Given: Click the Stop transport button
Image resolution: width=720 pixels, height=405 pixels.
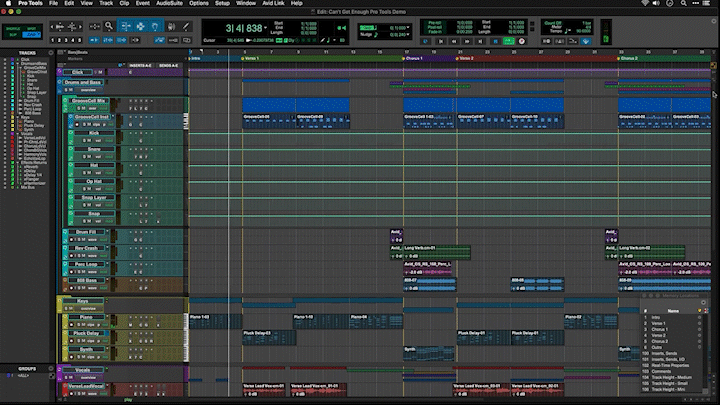Looking at the screenshot, I should (x=493, y=41).
